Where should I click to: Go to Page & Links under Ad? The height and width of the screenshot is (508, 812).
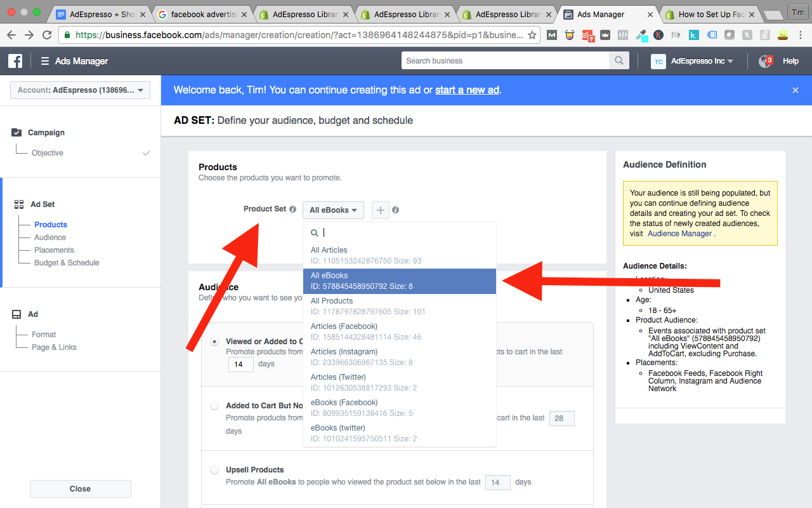(54, 347)
